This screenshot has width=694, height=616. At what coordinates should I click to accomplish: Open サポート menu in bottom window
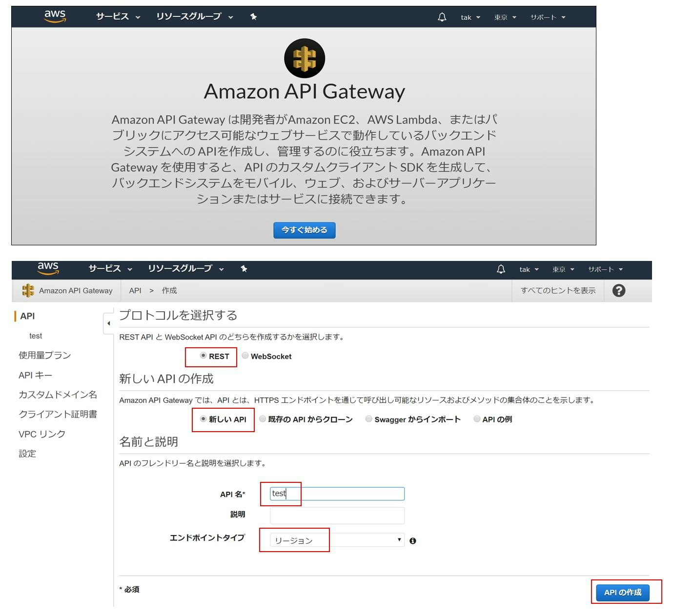tap(605, 270)
